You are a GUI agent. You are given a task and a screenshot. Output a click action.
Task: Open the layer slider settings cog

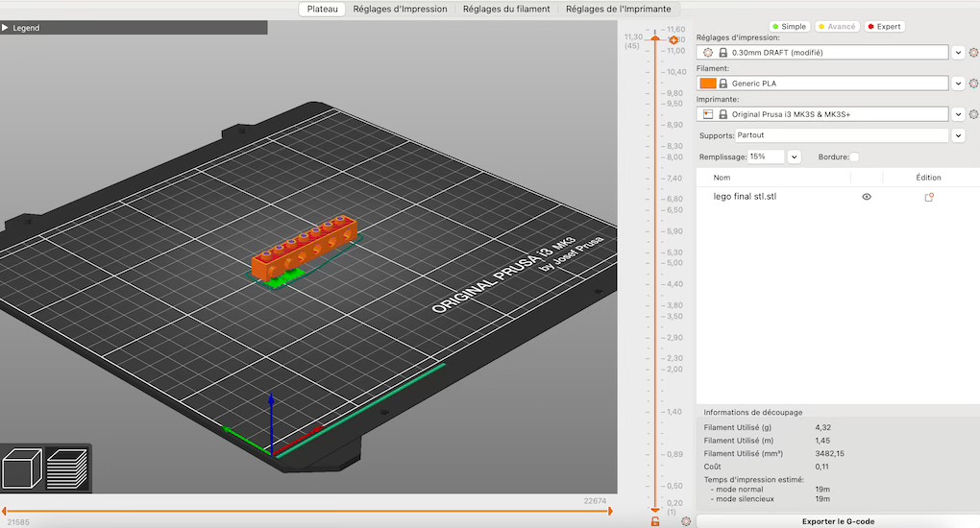click(x=686, y=521)
